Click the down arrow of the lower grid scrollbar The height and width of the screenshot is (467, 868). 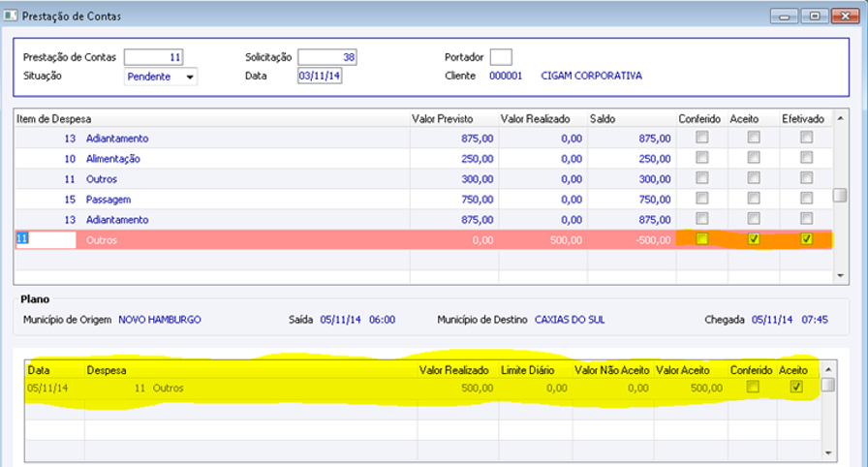(827, 452)
